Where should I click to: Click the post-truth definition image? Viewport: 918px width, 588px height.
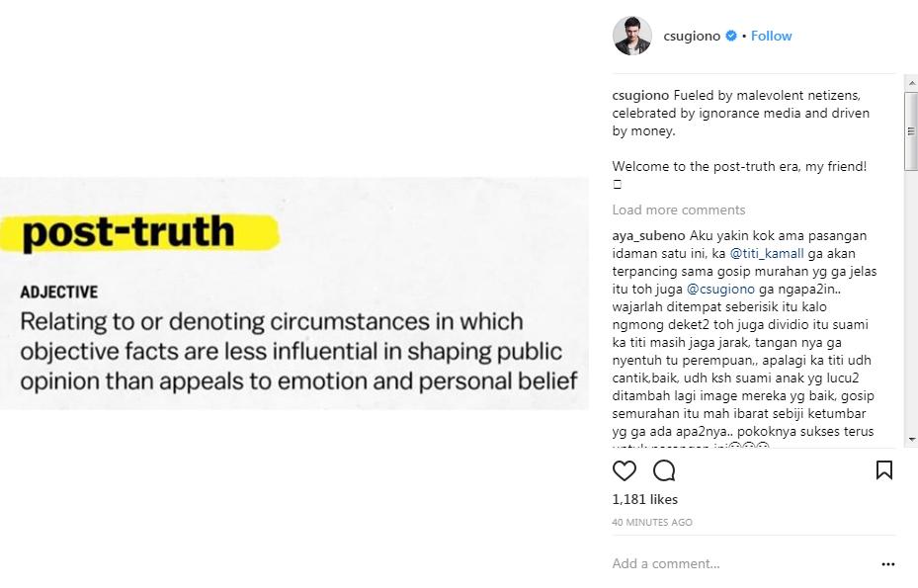tap(294, 294)
